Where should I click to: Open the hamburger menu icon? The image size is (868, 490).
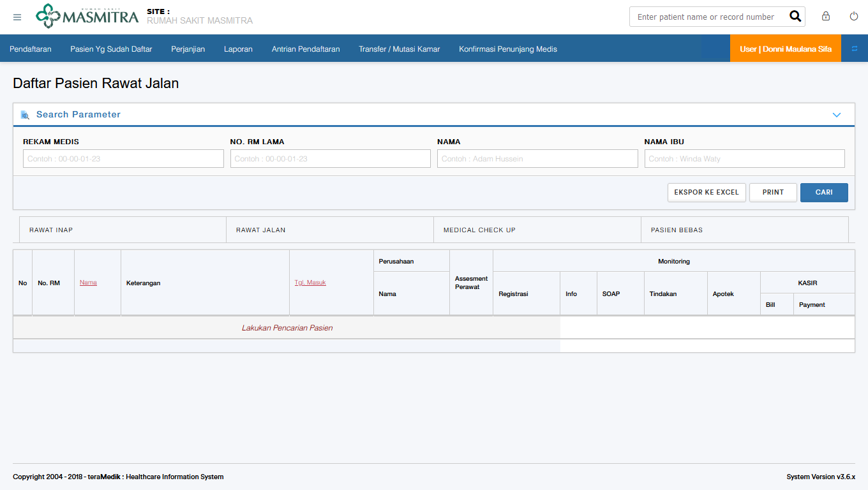coord(17,17)
